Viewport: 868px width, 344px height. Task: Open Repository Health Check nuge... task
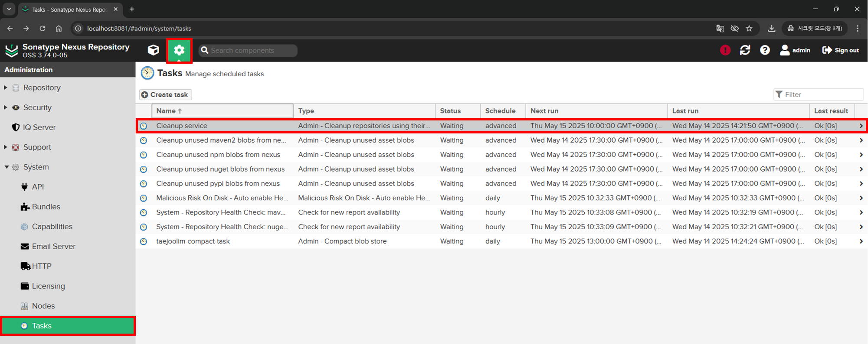tap(501, 227)
